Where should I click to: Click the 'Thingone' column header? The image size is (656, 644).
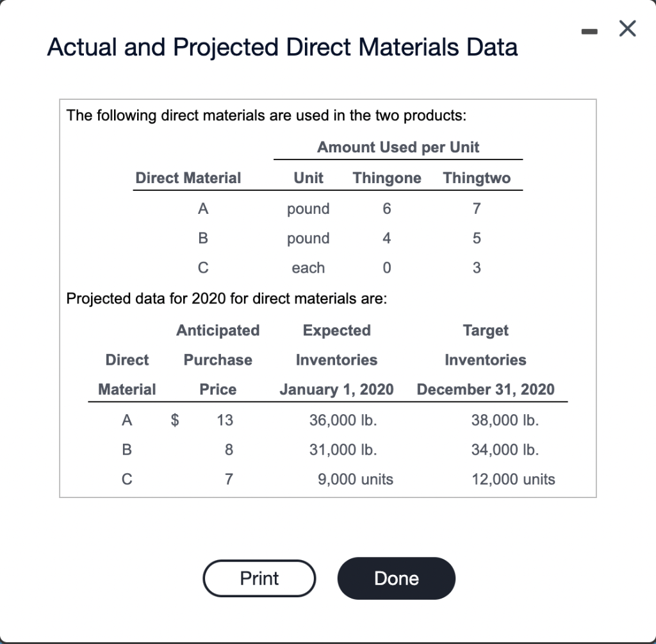pos(387,178)
